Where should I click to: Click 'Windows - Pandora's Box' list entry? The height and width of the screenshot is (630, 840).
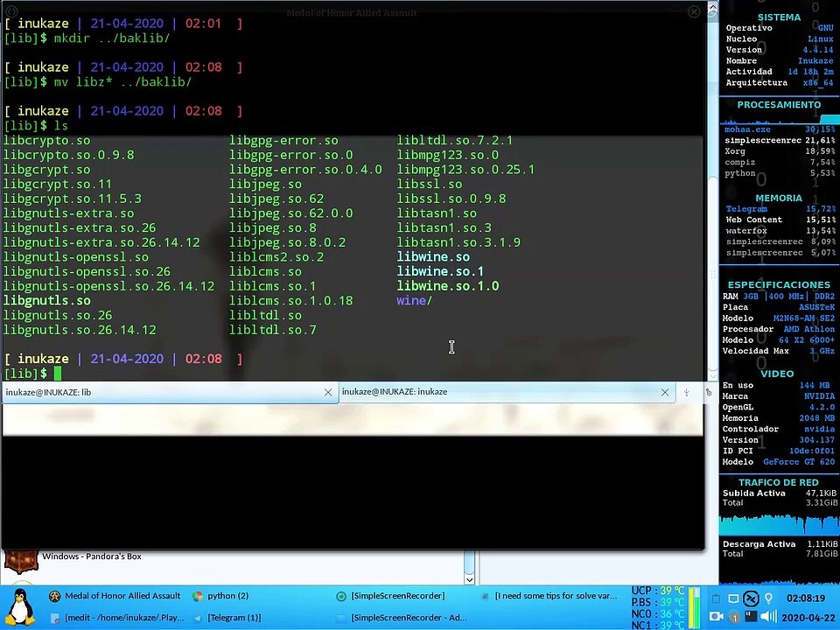coord(92,556)
